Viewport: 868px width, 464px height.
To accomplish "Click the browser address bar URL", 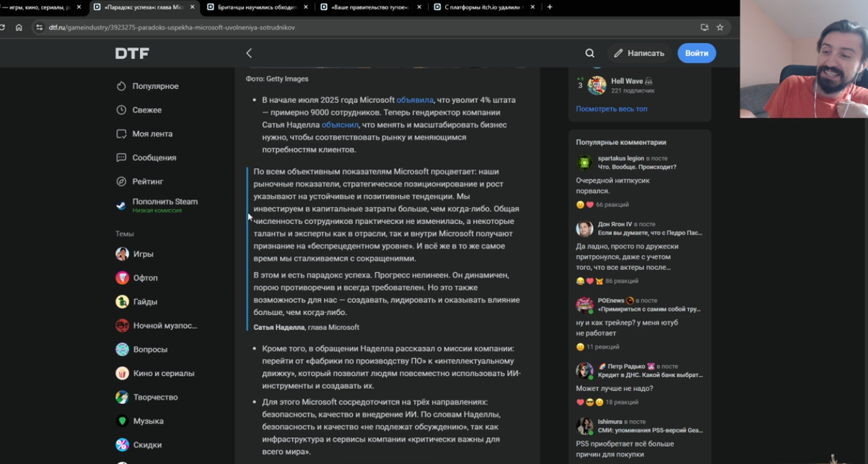I will pyautogui.click(x=172, y=27).
